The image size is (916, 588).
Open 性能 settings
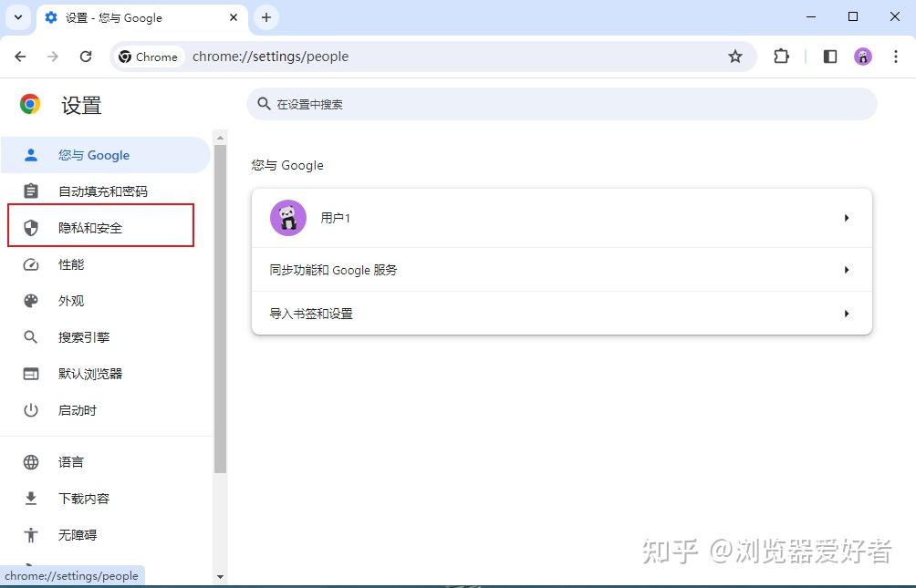point(106,264)
